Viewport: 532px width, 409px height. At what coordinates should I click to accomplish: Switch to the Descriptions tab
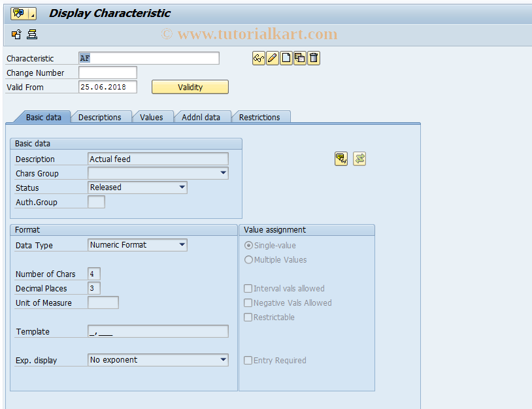click(100, 118)
